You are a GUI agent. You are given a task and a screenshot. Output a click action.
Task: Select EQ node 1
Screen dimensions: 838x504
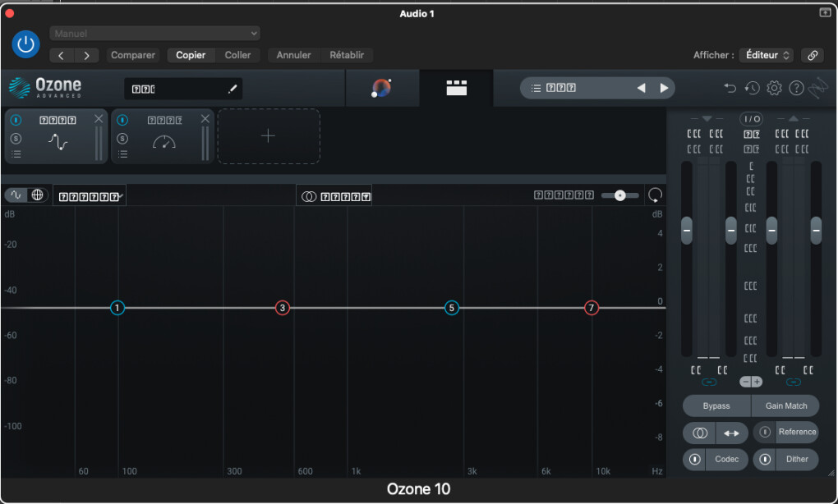(x=117, y=308)
